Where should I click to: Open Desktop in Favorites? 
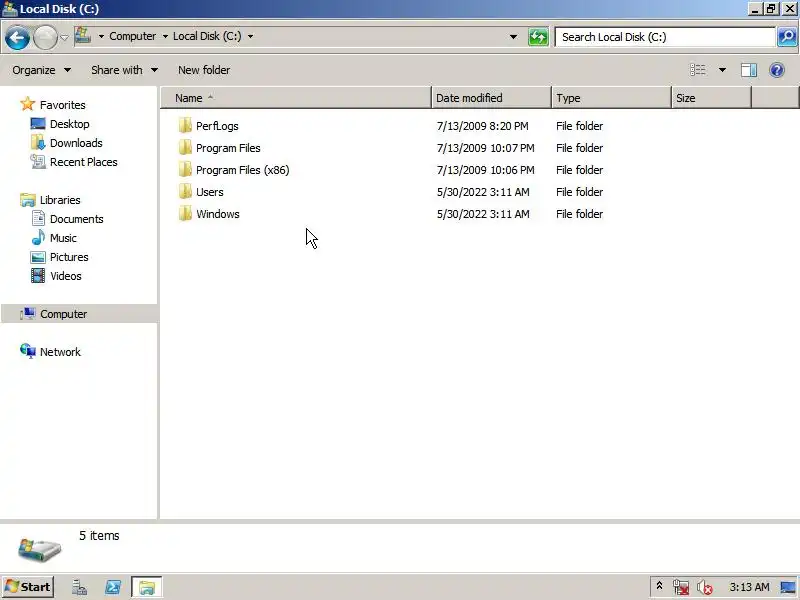point(69,124)
